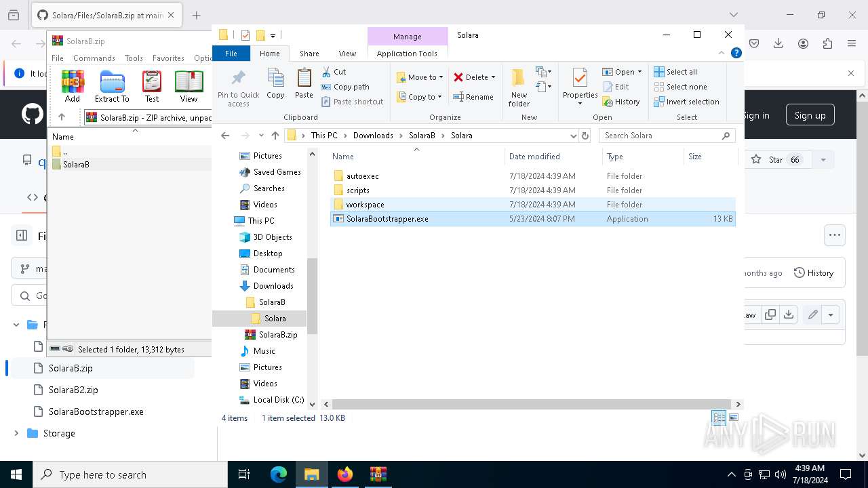Click WinRAR Extract To button
Image resolution: width=868 pixels, height=488 pixels.
click(112, 86)
